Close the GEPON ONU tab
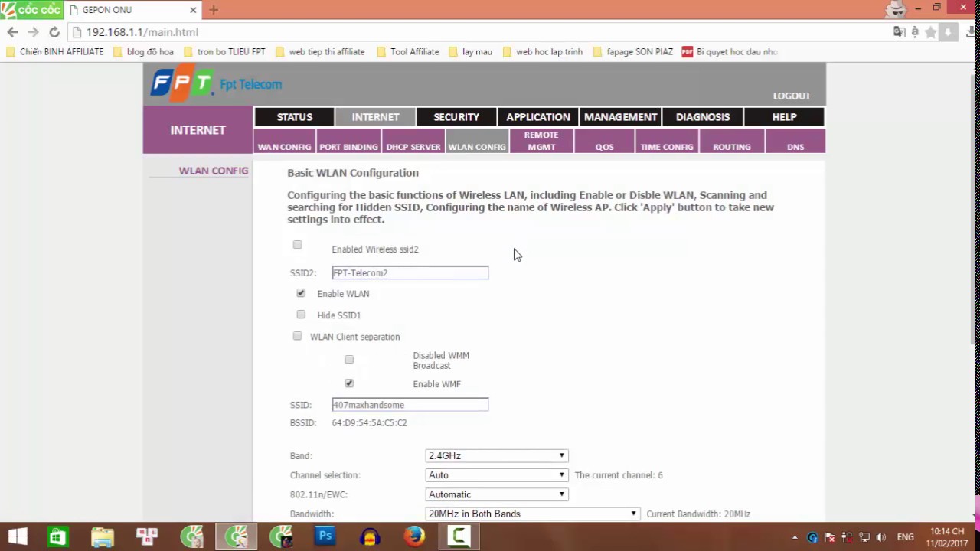 pos(193,10)
